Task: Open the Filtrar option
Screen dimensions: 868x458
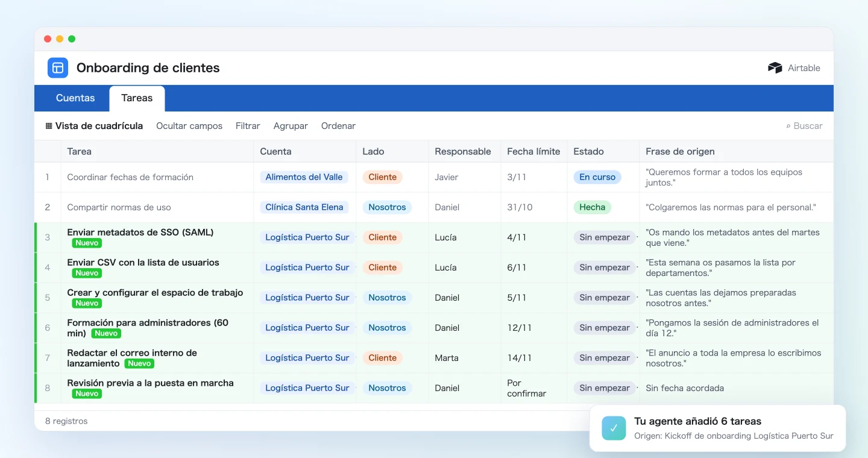Action: (x=248, y=126)
